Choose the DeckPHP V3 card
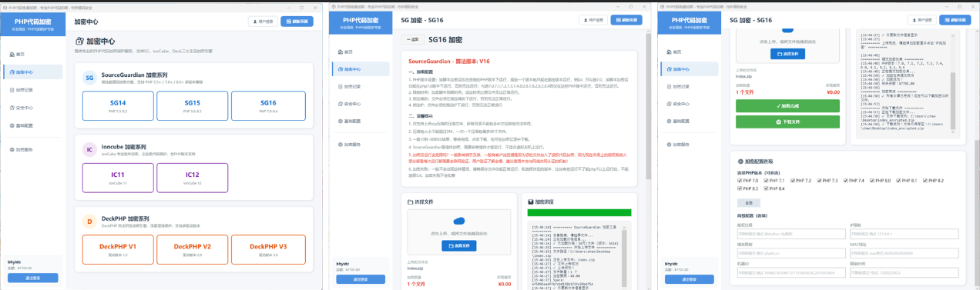 [x=267, y=249]
